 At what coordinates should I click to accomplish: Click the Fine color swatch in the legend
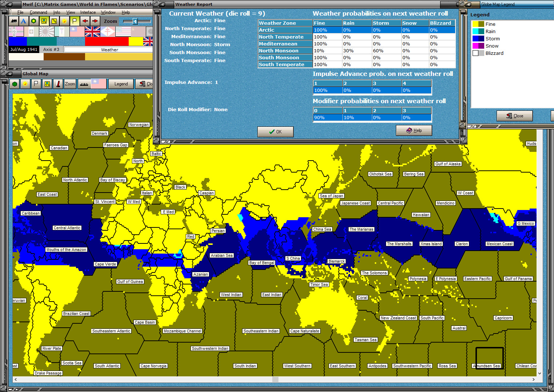pos(478,24)
